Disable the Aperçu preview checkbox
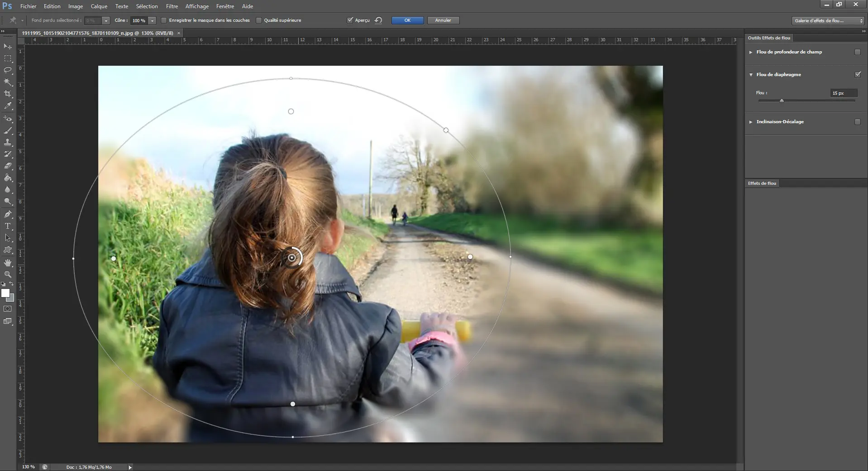This screenshot has height=471, width=868. tap(350, 20)
